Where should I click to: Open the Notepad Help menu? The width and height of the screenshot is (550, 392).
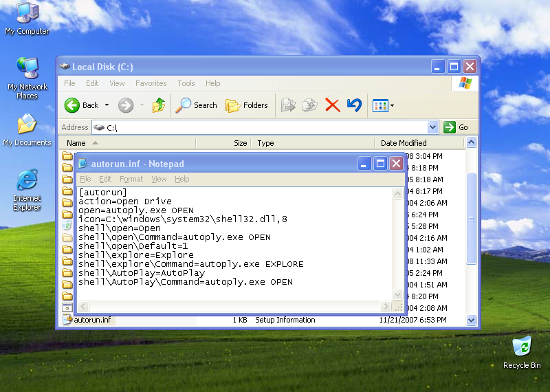click(182, 179)
